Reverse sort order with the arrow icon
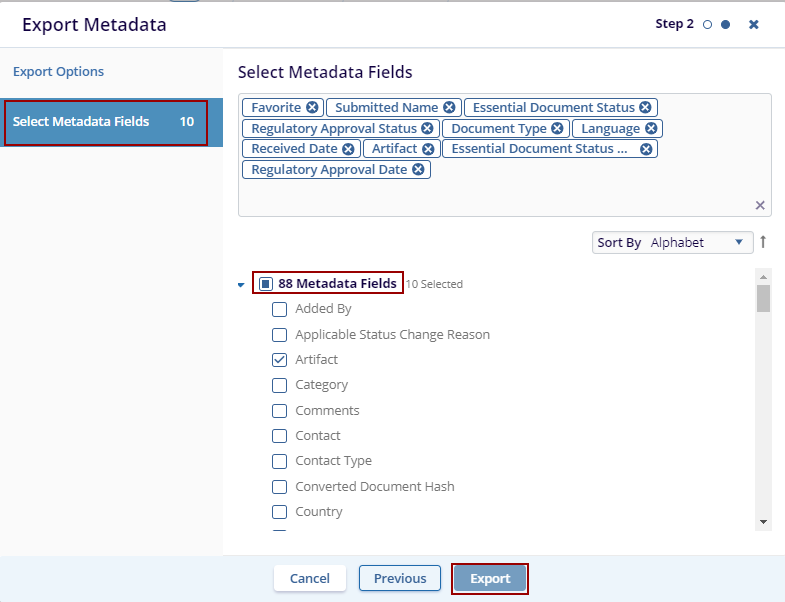The height and width of the screenshot is (602, 785). [763, 242]
